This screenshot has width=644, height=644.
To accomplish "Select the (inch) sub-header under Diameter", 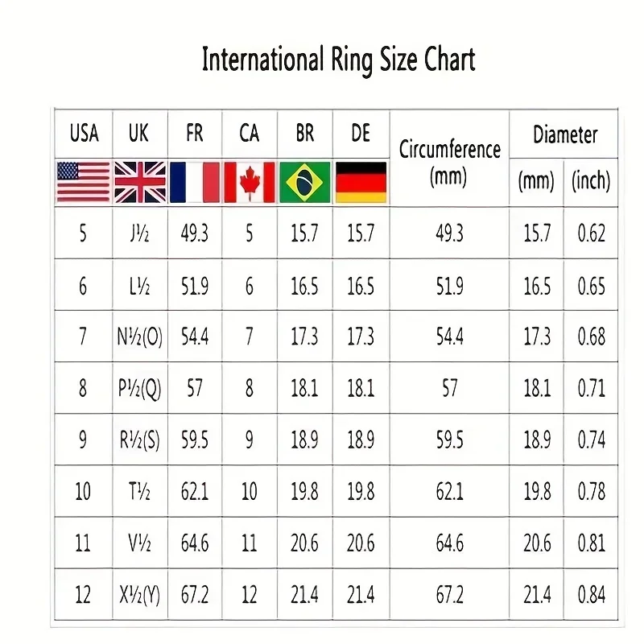I will pyautogui.click(x=591, y=181).
